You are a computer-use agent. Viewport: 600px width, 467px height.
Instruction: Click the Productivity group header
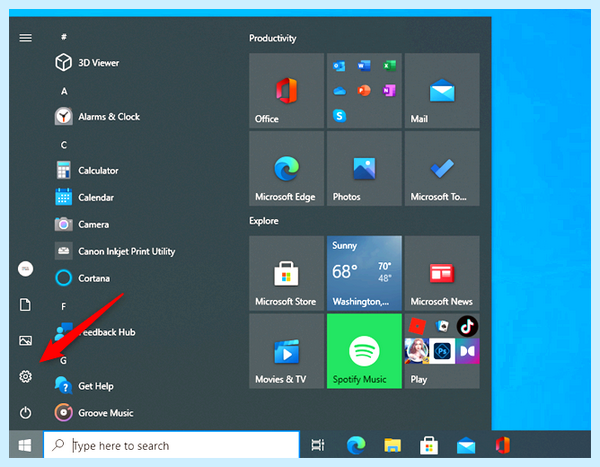272,38
